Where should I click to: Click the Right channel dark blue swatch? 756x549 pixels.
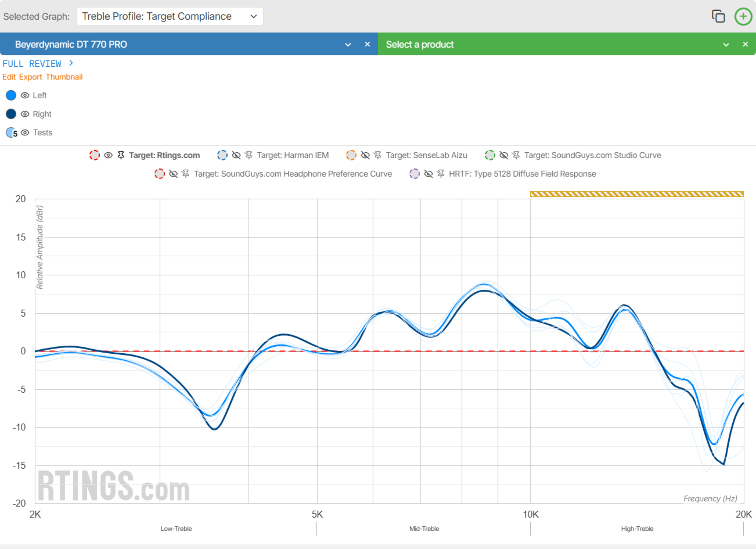[11, 114]
